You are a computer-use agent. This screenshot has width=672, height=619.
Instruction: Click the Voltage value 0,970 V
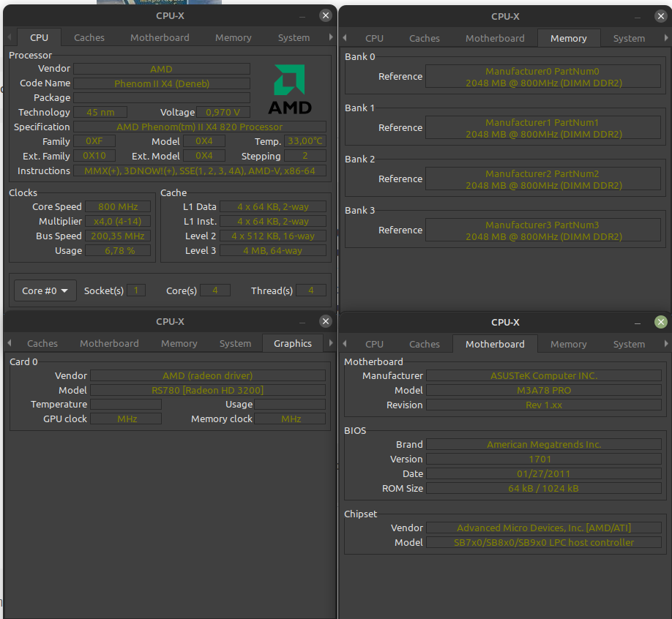click(x=223, y=112)
